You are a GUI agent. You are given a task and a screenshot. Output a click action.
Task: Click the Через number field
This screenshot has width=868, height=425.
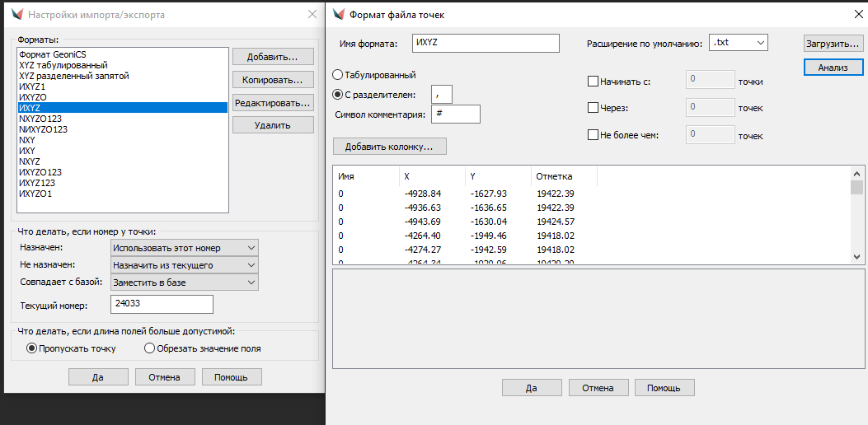[x=711, y=107]
